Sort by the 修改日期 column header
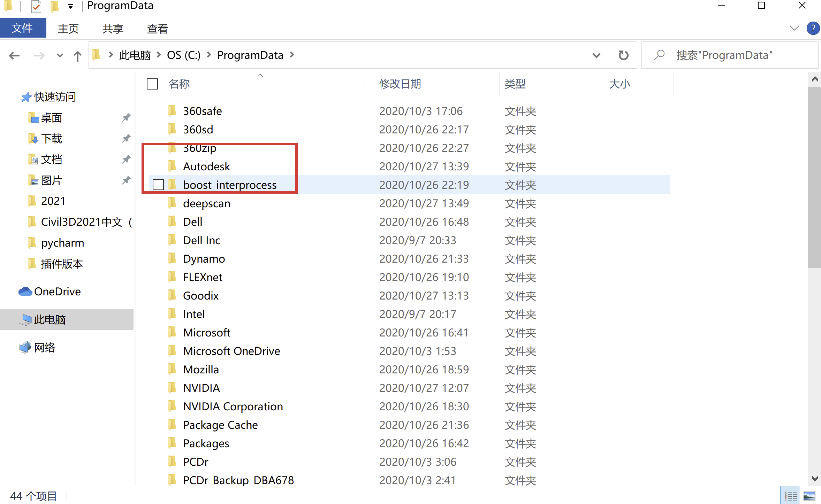This screenshot has height=504, width=821. click(400, 84)
